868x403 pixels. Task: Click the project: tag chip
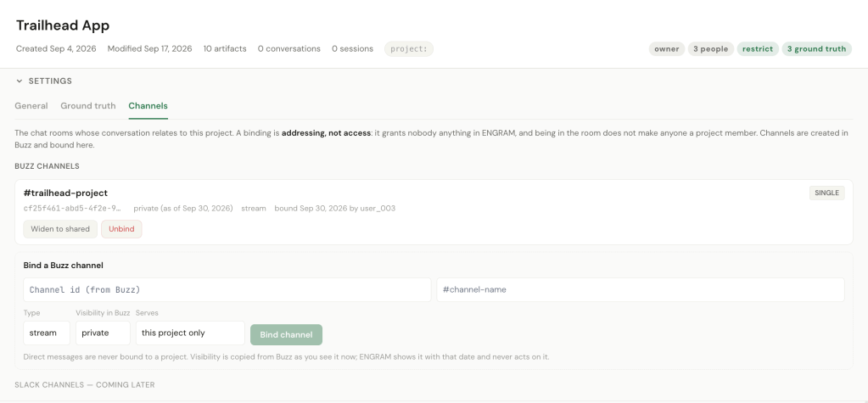pyautogui.click(x=408, y=48)
